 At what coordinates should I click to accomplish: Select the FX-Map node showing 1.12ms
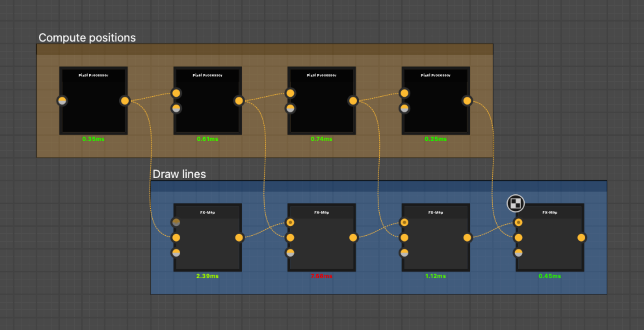point(435,239)
